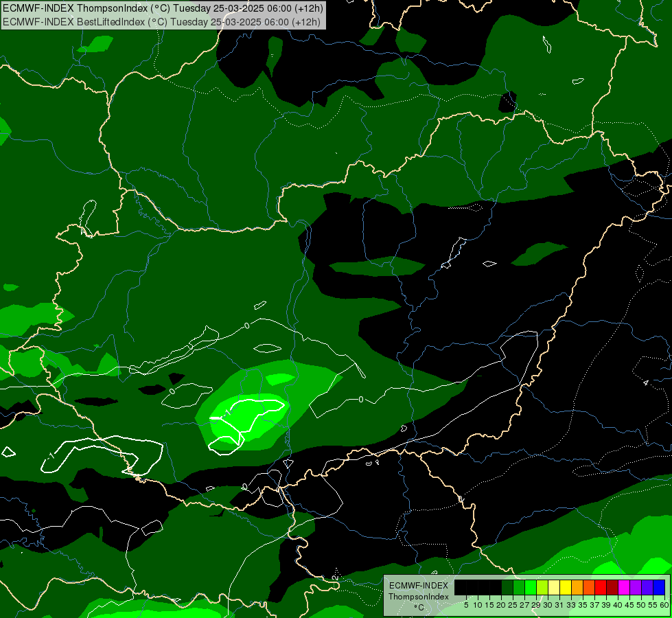Pick the yellow 31–33 legend swatch
Screen dimensions: 672x618
point(566,587)
